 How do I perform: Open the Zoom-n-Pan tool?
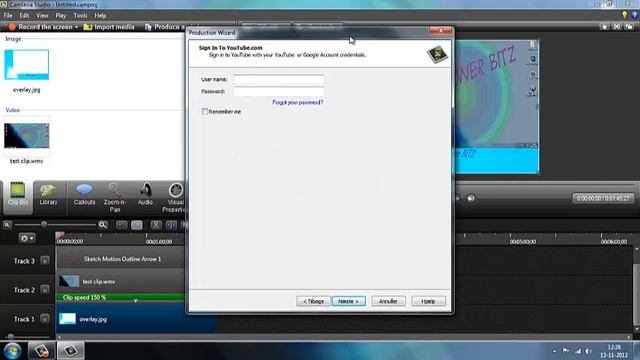pyautogui.click(x=115, y=198)
